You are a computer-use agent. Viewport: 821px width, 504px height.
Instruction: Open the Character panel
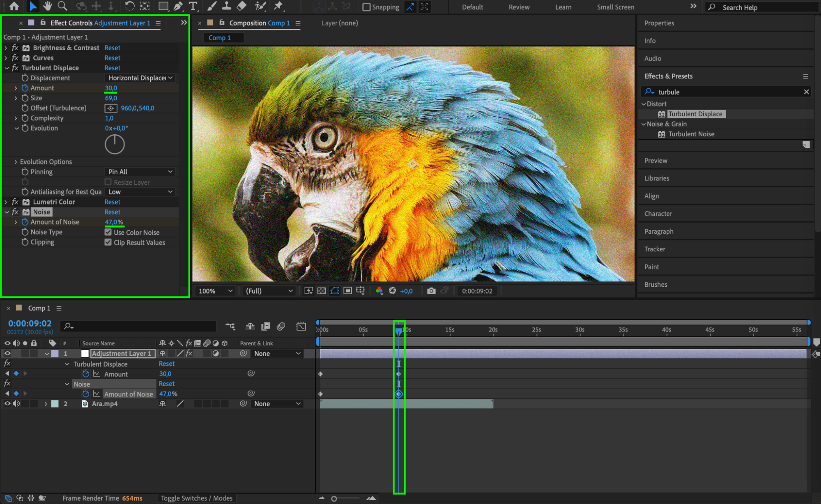coord(658,214)
